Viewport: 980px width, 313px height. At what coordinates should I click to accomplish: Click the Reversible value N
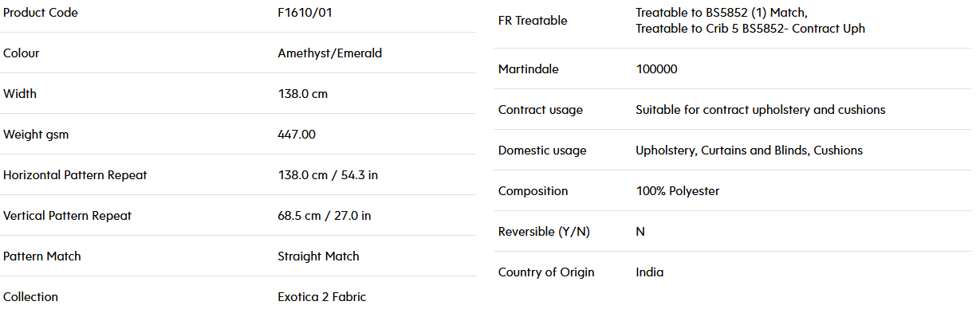(x=640, y=232)
